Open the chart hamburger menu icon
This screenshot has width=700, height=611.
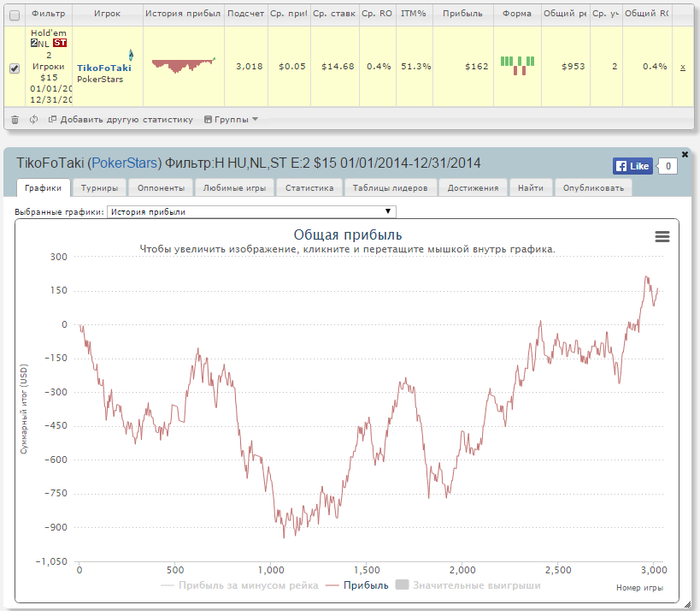[x=662, y=237]
